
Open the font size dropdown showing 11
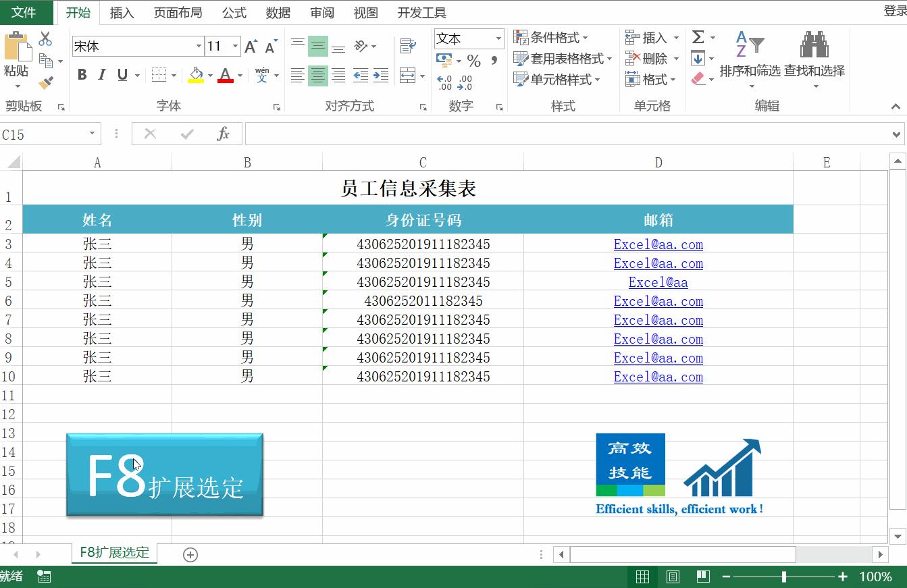click(234, 46)
